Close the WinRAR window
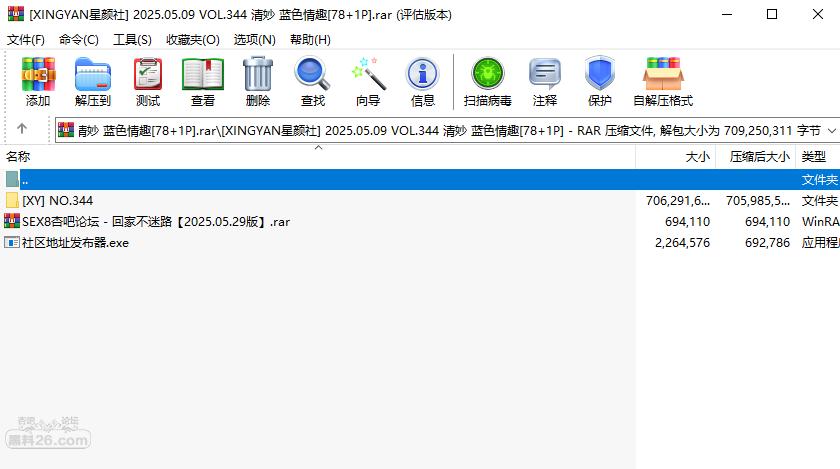The height and width of the screenshot is (469, 840). [818, 14]
